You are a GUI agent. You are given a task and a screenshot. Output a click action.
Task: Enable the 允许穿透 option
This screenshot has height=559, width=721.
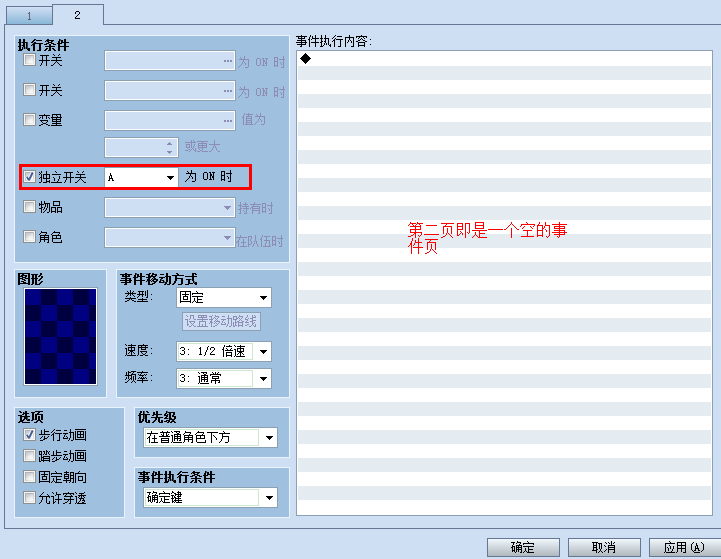click(x=29, y=498)
